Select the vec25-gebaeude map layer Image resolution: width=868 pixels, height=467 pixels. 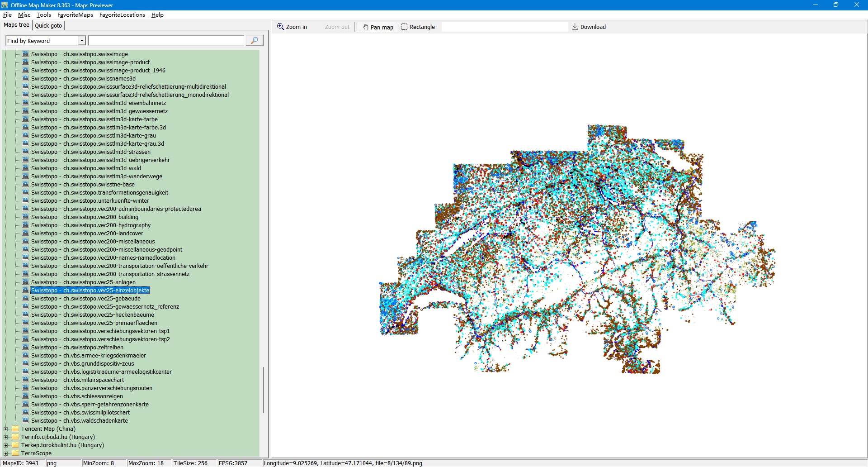(85, 299)
